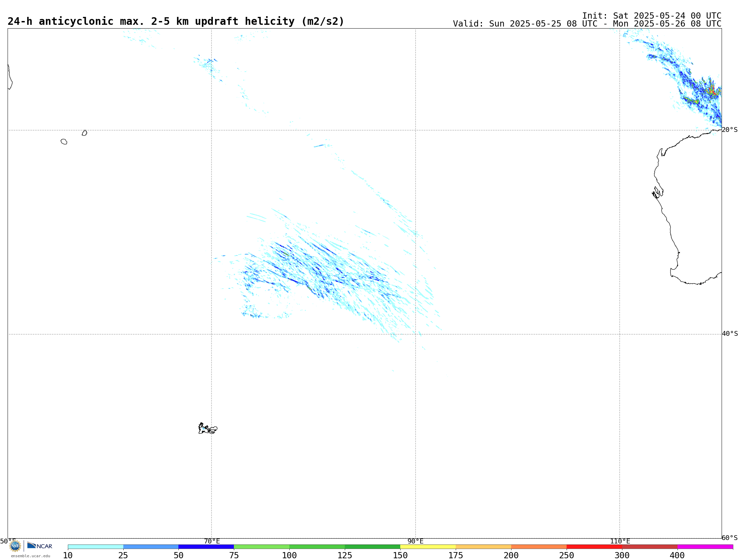This screenshot has width=744, height=560.
Task: Click the NSF logo icon
Action: 15,546
